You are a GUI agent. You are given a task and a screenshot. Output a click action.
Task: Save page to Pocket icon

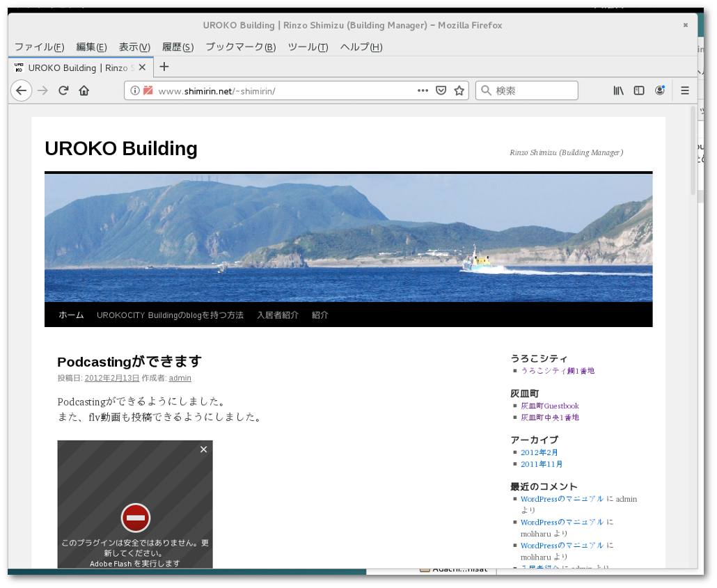pos(441,90)
